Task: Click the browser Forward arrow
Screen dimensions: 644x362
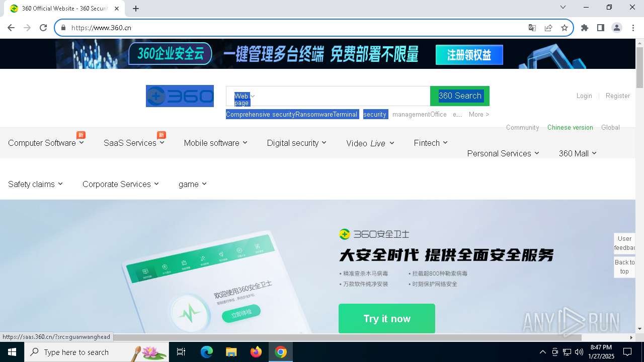Action: tap(27, 28)
